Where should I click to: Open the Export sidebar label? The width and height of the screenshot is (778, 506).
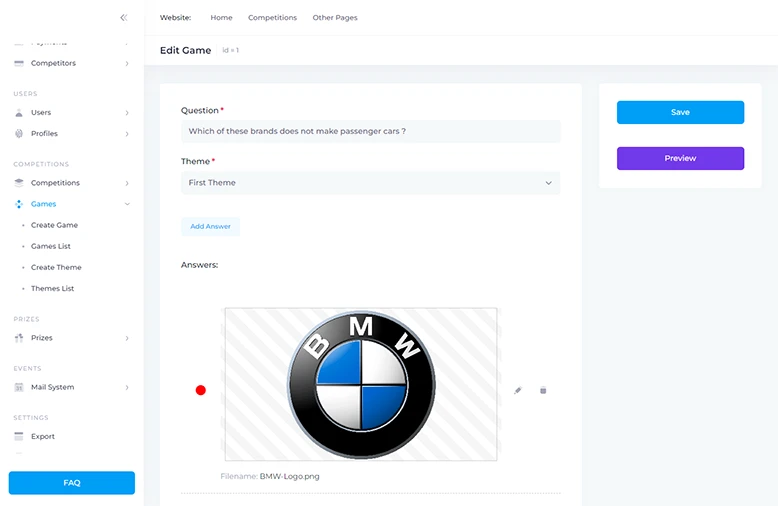[43, 437]
